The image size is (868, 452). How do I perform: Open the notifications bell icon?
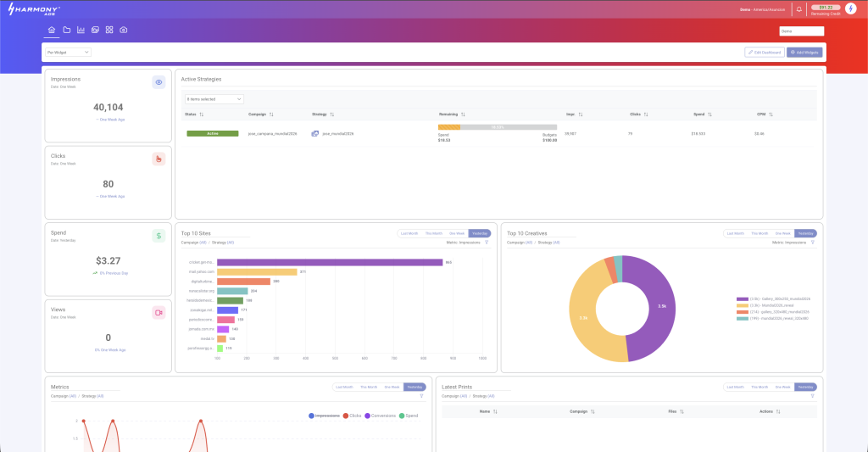[798, 8]
